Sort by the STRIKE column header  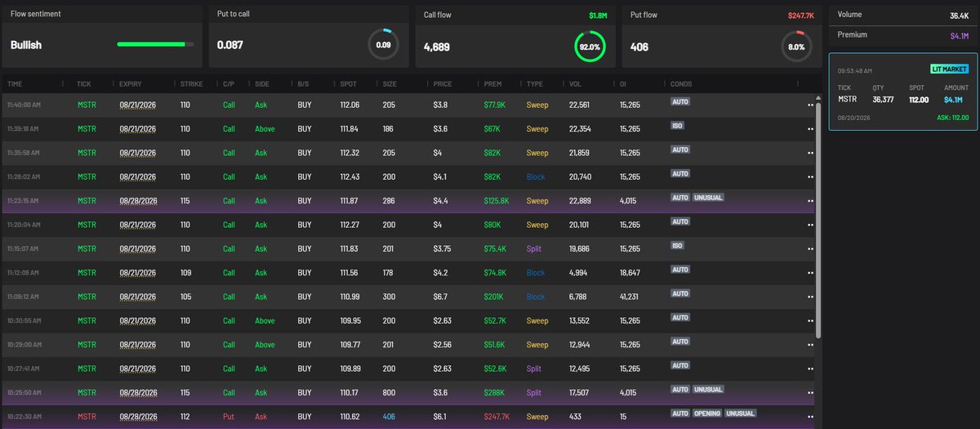click(191, 84)
